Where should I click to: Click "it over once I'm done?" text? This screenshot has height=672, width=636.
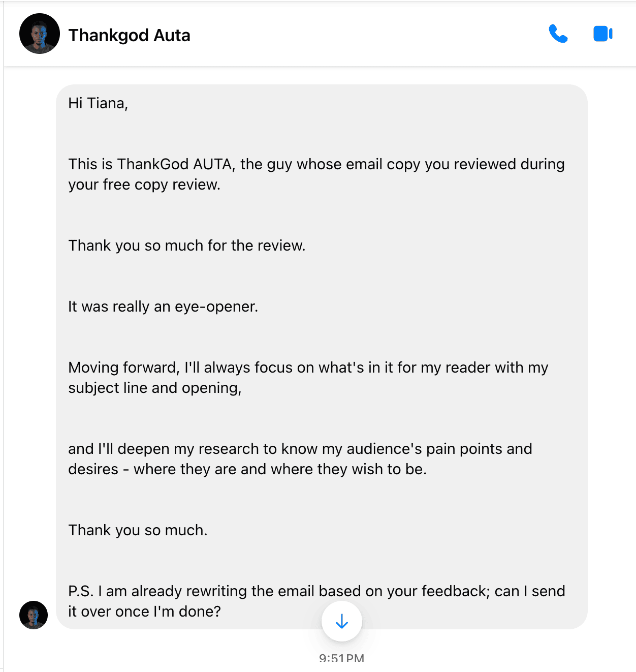pyautogui.click(x=144, y=612)
